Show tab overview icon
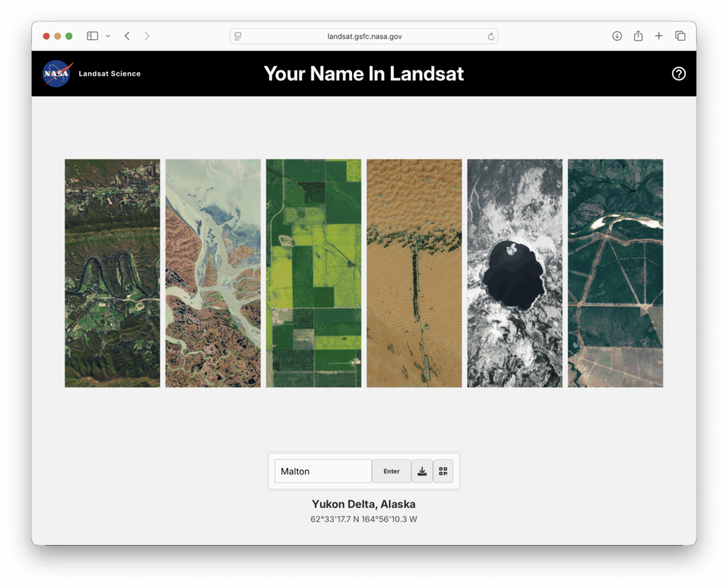728x587 pixels. [680, 36]
